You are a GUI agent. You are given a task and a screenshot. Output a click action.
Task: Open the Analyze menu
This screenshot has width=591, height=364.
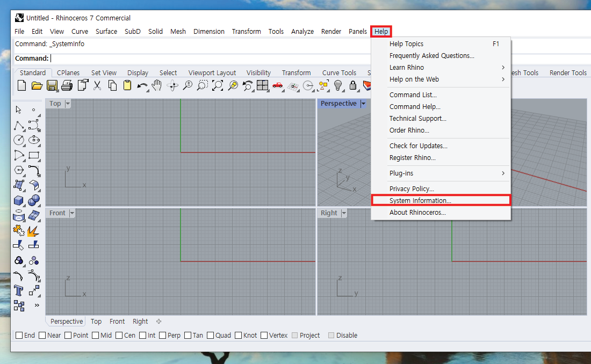302,31
